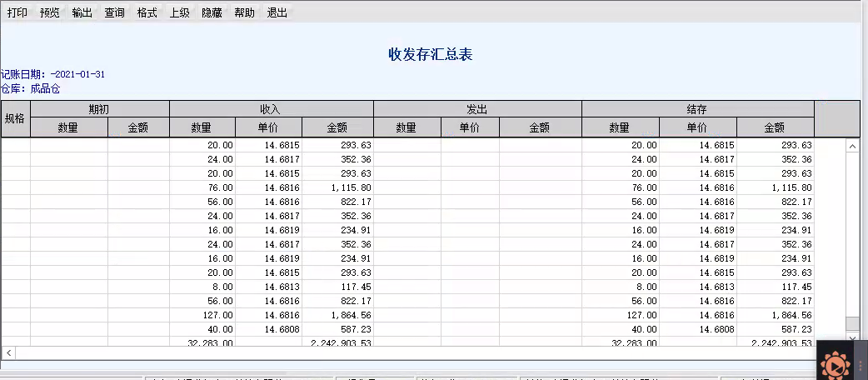
Task: Open the 查询 menu item
Action: pos(115,12)
